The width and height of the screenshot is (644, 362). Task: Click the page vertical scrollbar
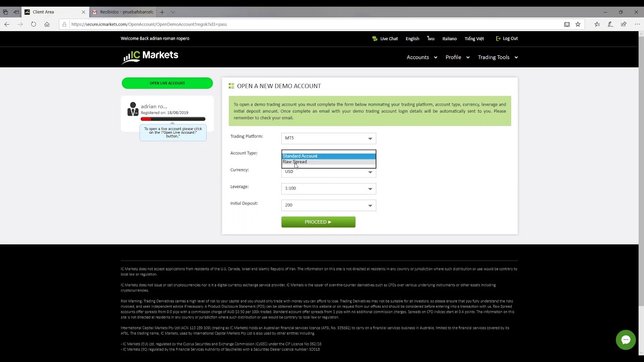pyautogui.click(x=641, y=171)
